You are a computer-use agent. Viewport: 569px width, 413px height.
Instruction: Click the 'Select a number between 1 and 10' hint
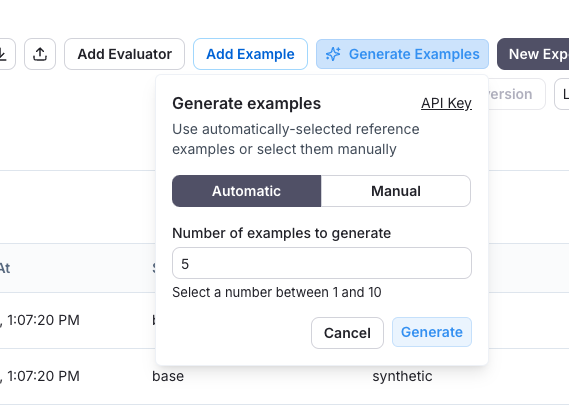point(277,292)
